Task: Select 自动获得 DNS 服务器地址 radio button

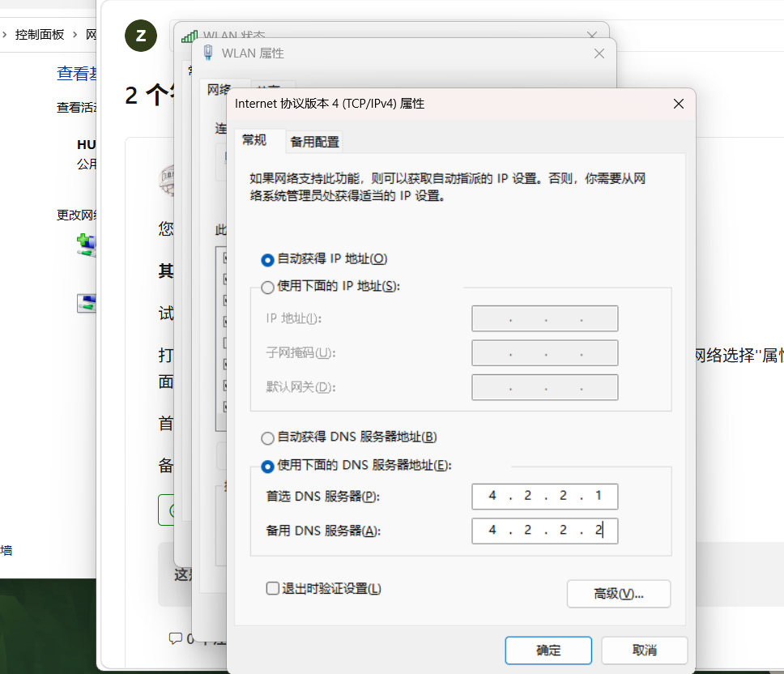Action: coord(267,438)
